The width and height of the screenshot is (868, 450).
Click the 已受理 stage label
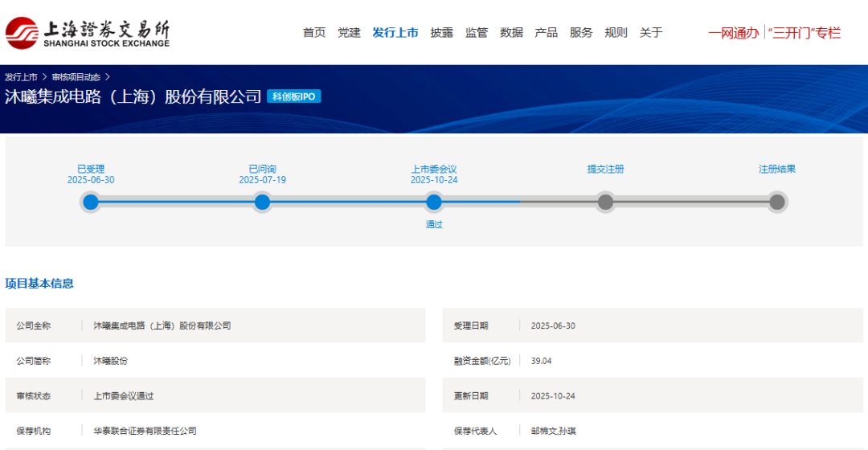click(91, 169)
